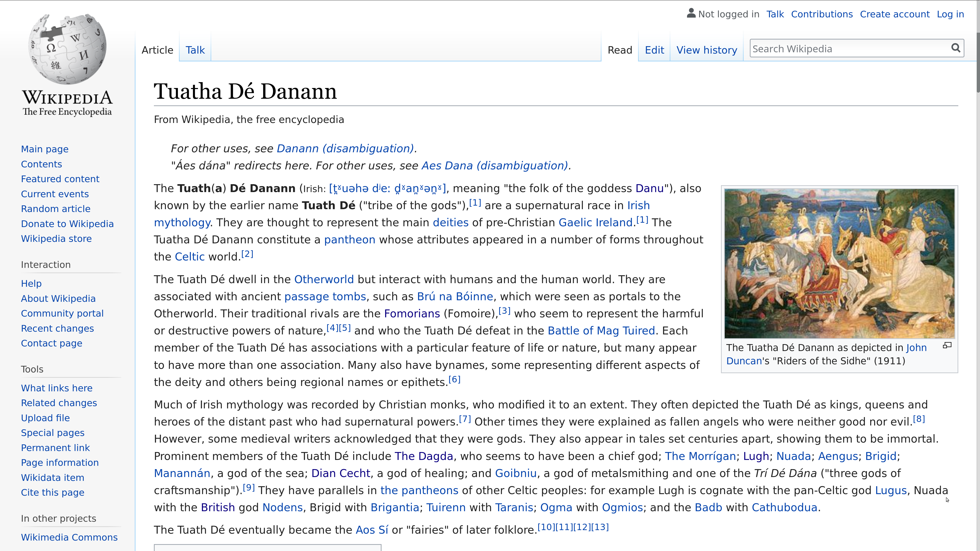The width and height of the screenshot is (980, 551).
Task: Open the Gaelic Ireland link
Action: tap(595, 223)
